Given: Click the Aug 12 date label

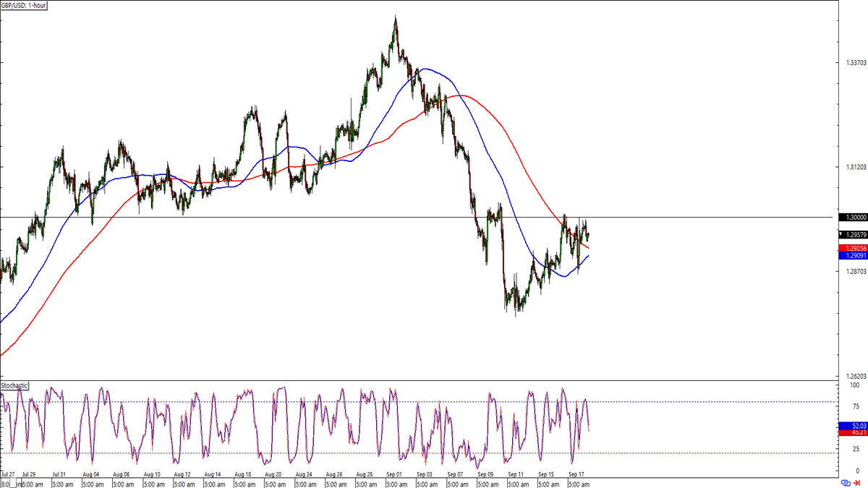Looking at the screenshot, I should coord(182,475).
